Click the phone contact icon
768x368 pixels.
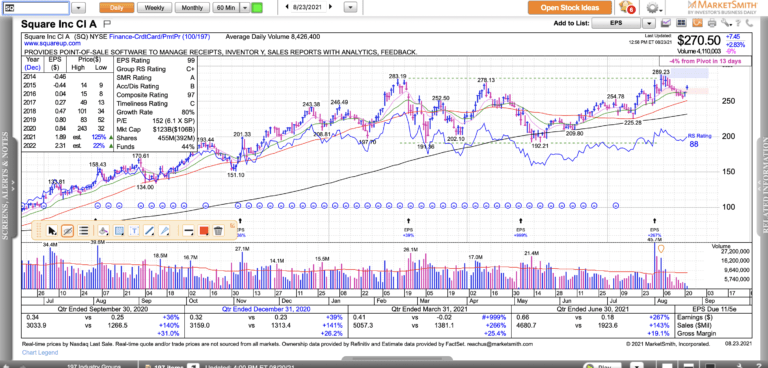(748, 23)
